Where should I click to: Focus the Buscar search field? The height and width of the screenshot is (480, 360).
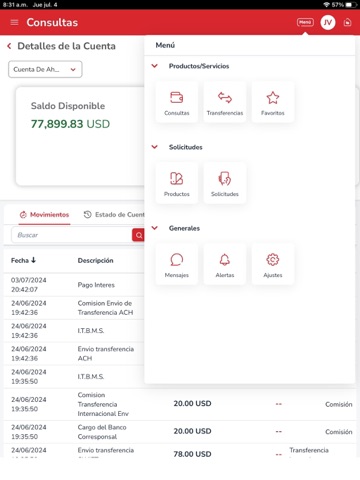(72, 235)
